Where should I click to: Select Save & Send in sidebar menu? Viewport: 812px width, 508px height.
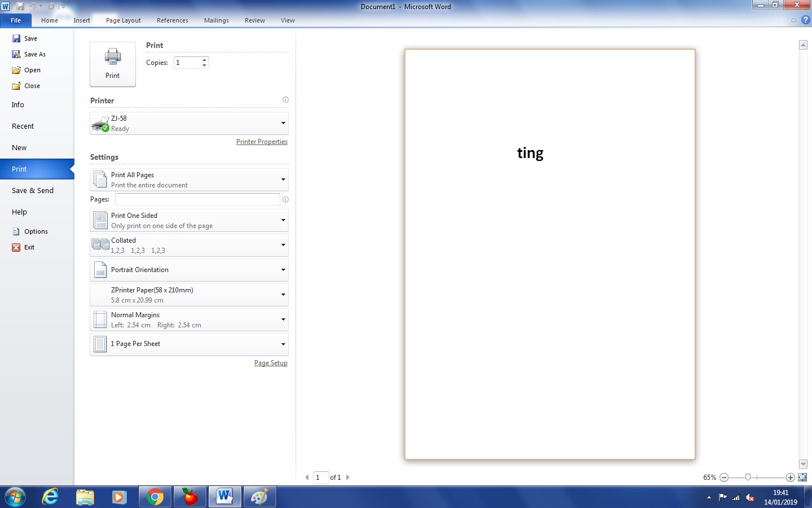[x=33, y=191]
